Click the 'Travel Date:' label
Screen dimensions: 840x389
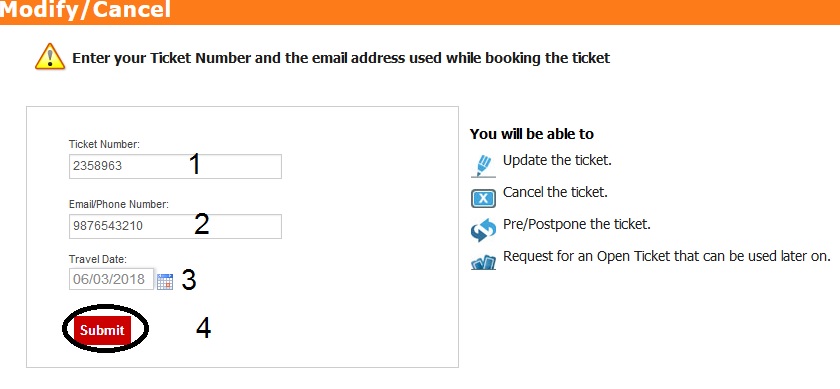click(98, 259)
